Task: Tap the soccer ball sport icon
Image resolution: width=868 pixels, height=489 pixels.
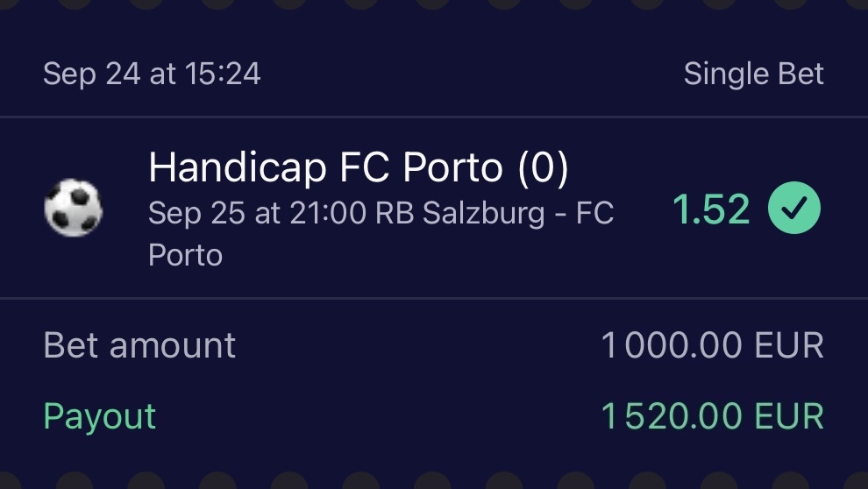Action: point(74,209)
